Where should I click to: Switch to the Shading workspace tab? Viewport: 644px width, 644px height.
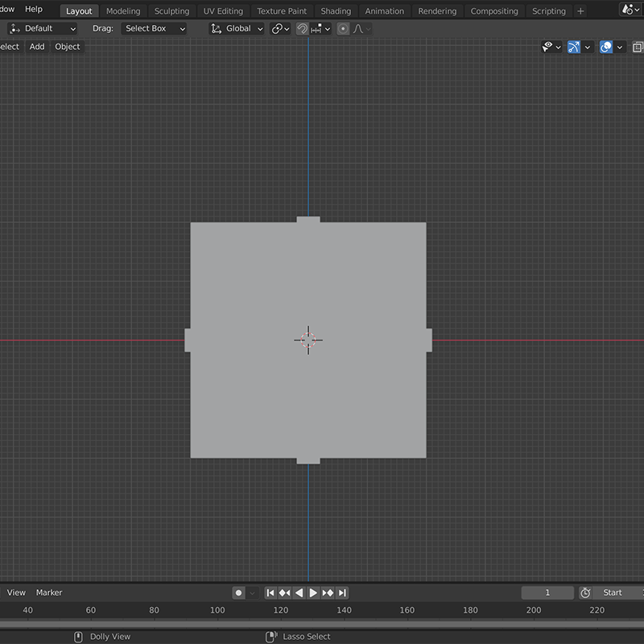pos(336,10)
